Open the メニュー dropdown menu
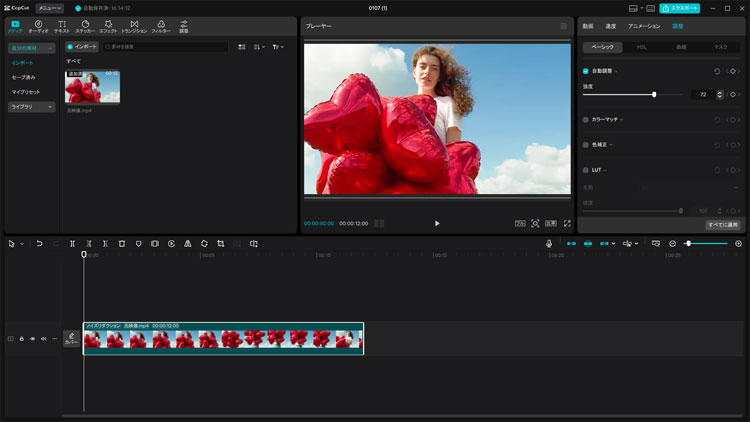 pyautogui.click(x=49, y=8)
